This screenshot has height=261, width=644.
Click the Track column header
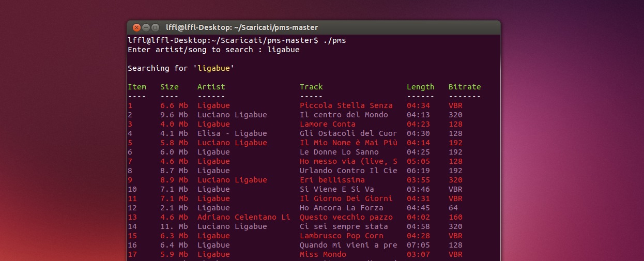click(311, 87)
